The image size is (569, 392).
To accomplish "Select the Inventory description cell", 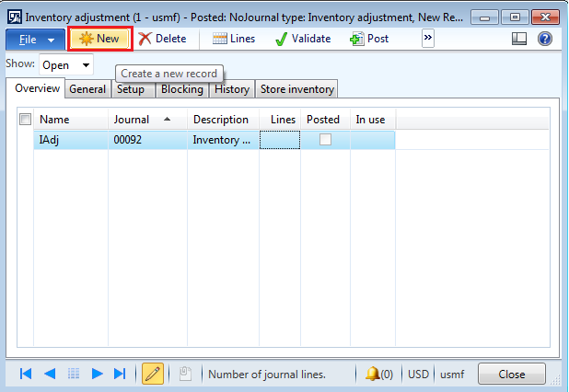I will 223,140.
